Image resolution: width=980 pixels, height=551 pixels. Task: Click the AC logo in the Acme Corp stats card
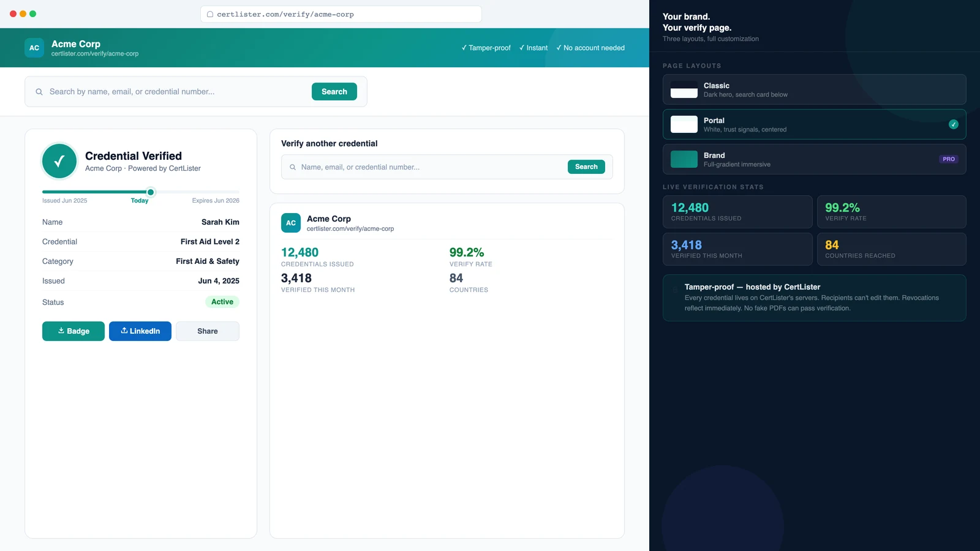(291, 223)
